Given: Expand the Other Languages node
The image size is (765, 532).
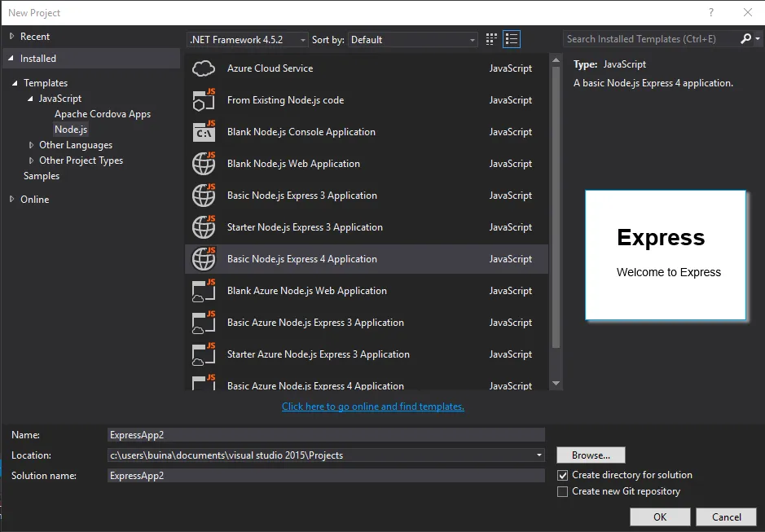Looking at the screenshot, I should (31, 145).
